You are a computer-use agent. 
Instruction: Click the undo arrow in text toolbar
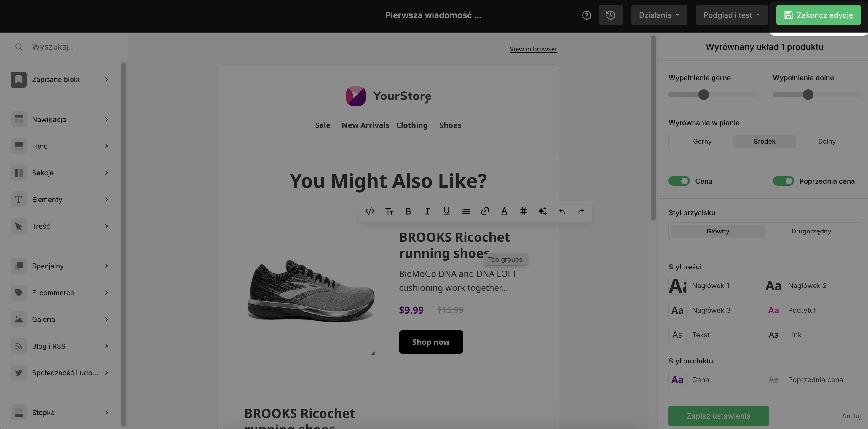tap(562, 211)
